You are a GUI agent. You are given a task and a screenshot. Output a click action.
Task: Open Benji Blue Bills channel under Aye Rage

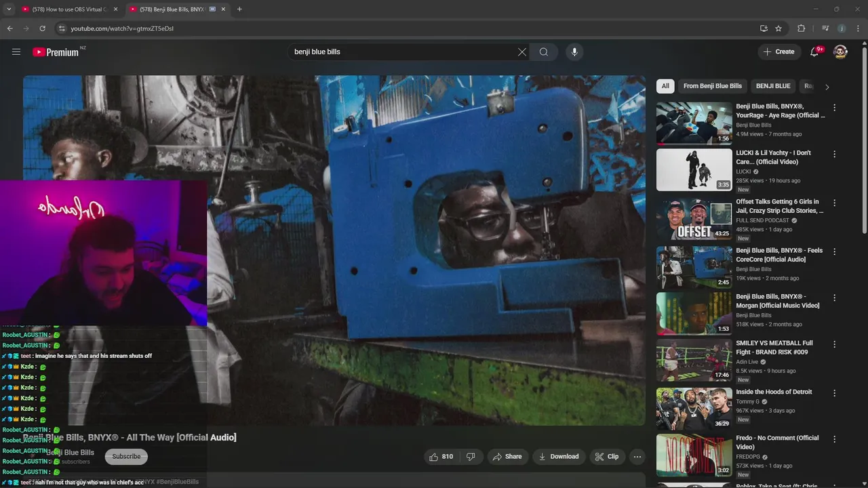tap(753, 125)
